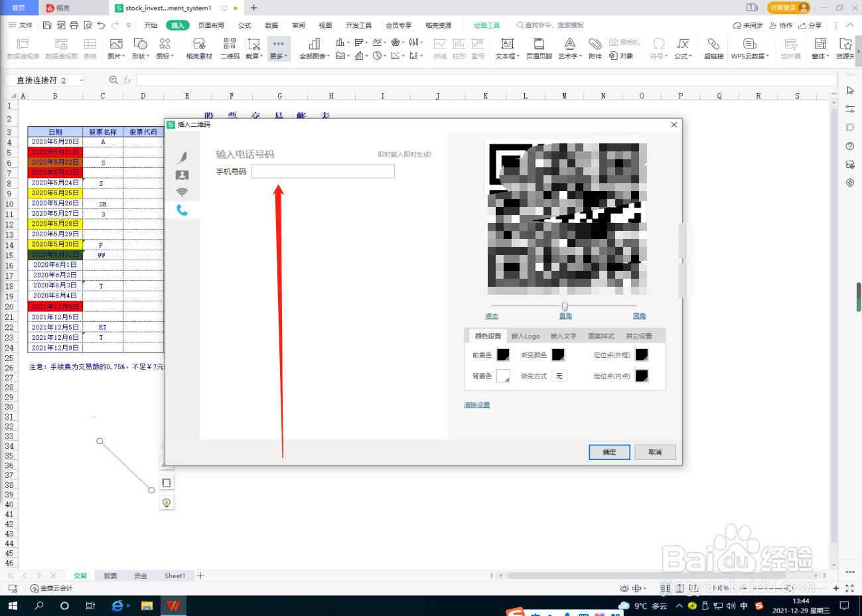Click the help question mark on right sidebar

tap(850, 146)
